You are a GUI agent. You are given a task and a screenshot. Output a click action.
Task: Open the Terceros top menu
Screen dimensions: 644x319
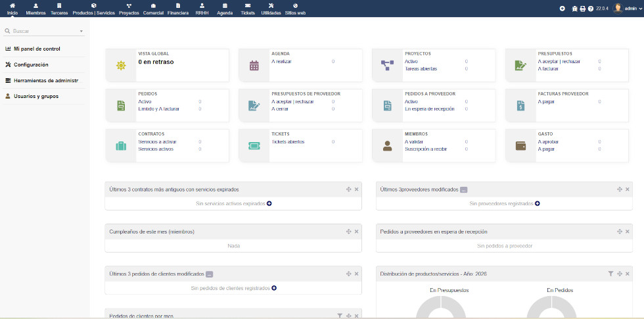coord(59,9)
